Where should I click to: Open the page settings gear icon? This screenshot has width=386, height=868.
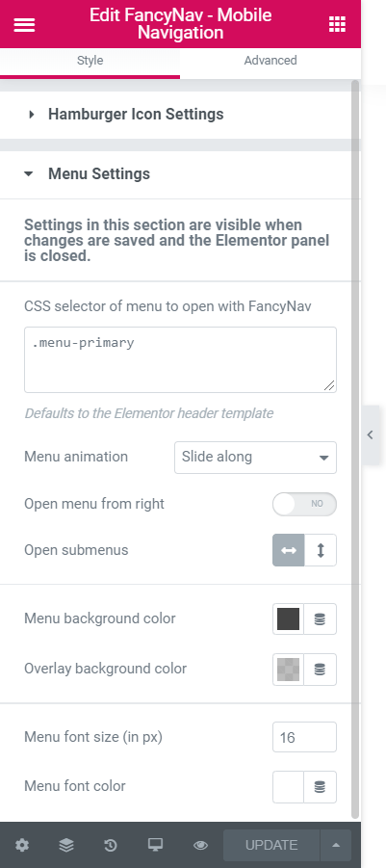point(22,845)
